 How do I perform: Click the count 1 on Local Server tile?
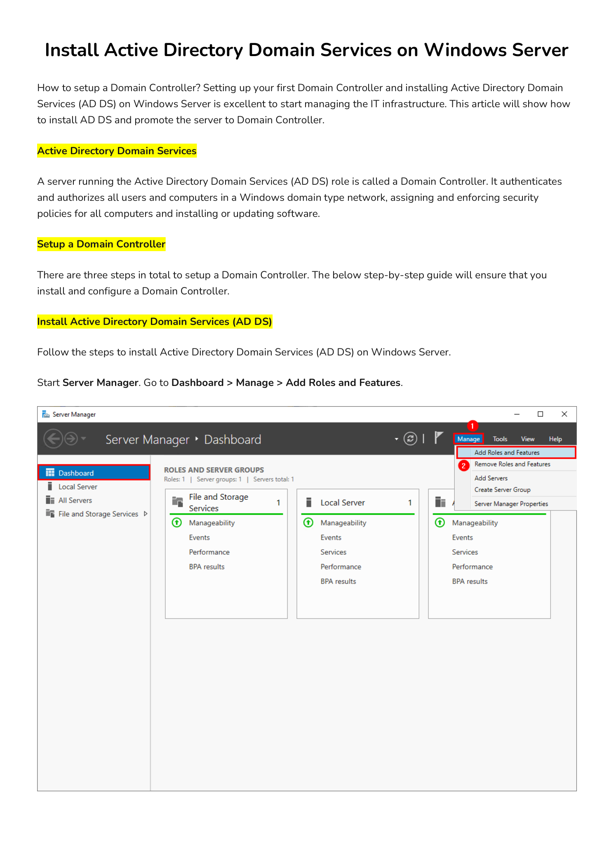[x=410, y=503]
